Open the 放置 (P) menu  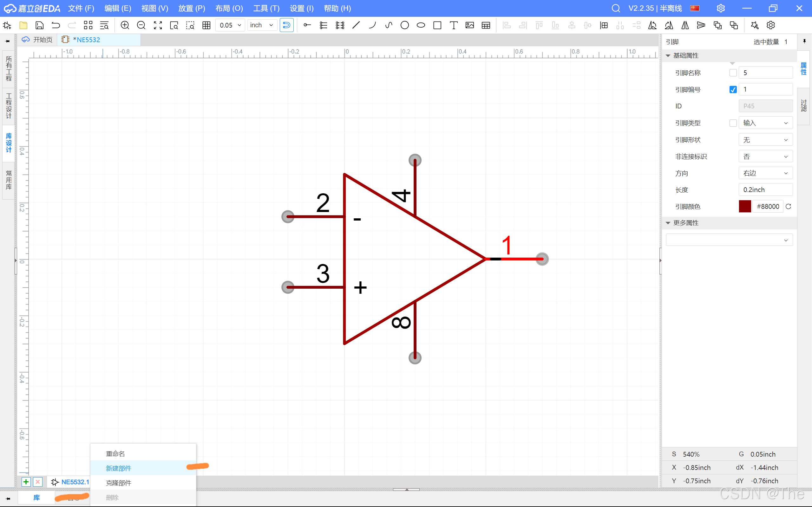tap(192, 8)
